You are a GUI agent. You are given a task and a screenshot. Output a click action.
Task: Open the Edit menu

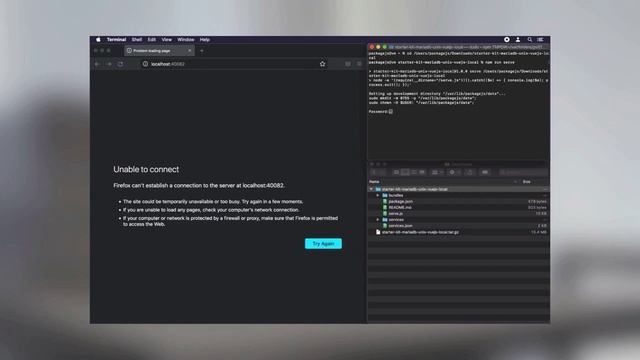coord(152,40)
